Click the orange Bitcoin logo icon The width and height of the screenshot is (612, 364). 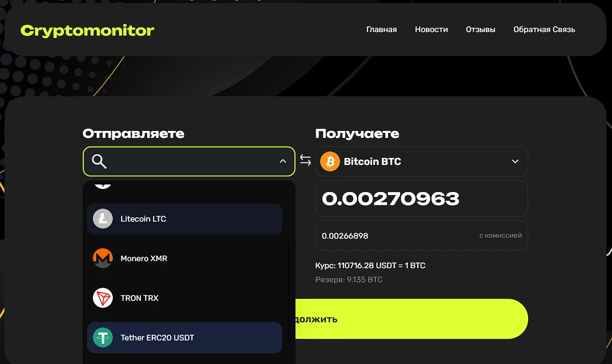tap(330, 161)
